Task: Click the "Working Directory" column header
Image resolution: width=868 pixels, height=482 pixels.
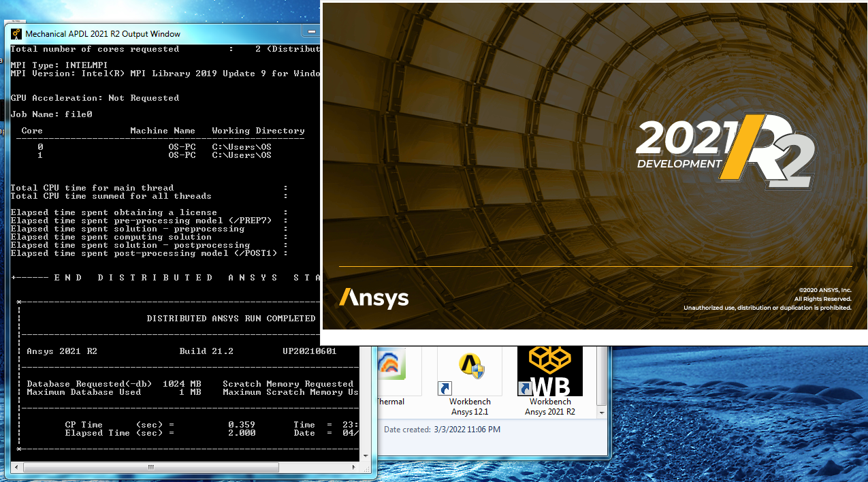Action: pos(258,131)
